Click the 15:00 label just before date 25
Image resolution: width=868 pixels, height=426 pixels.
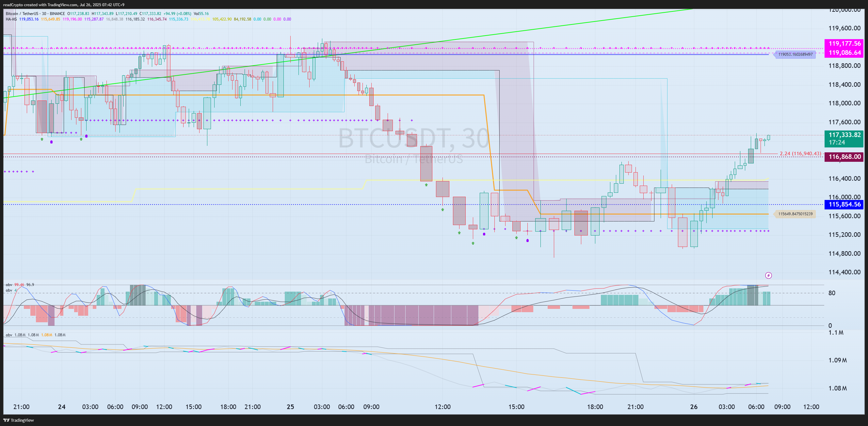point(193,407)
